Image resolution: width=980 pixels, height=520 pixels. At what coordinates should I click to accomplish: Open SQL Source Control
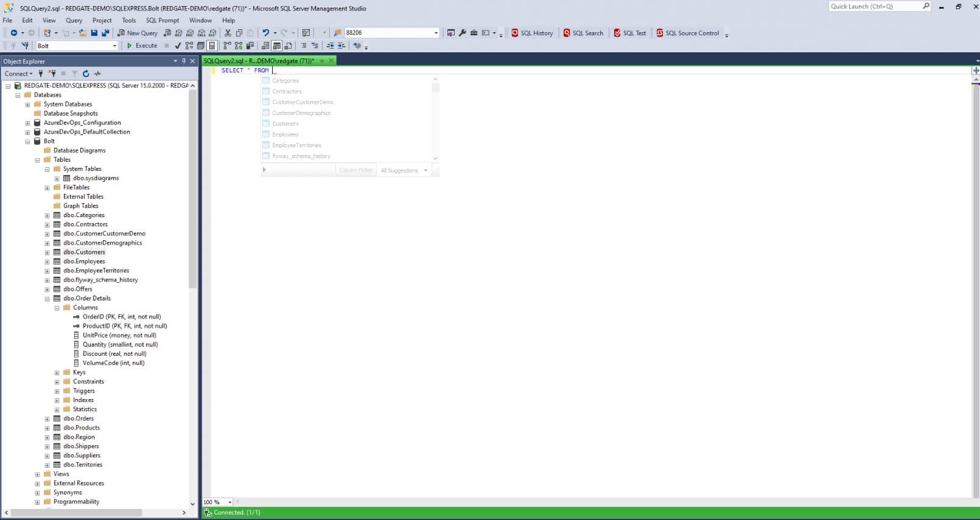coord(687,33)
